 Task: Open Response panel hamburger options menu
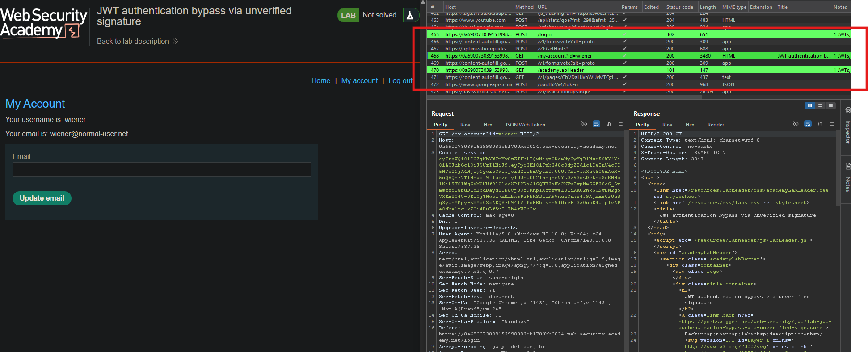pos(832,124)
